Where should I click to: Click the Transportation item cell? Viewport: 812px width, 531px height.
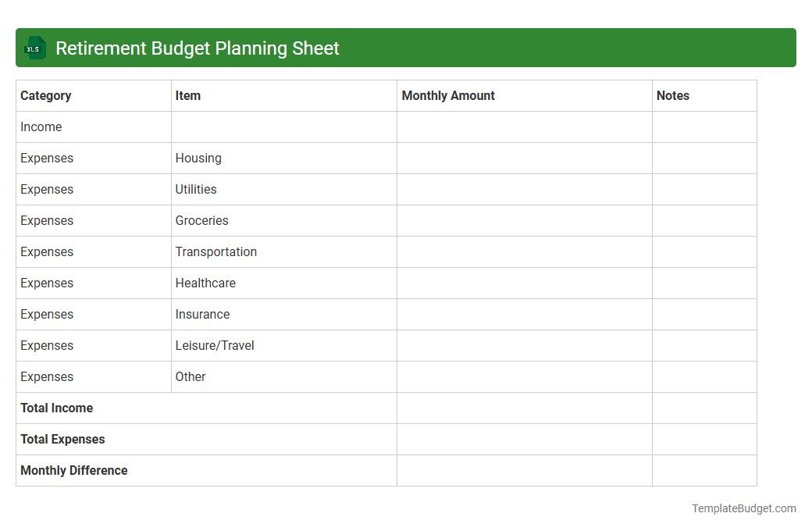pos(216,251)
